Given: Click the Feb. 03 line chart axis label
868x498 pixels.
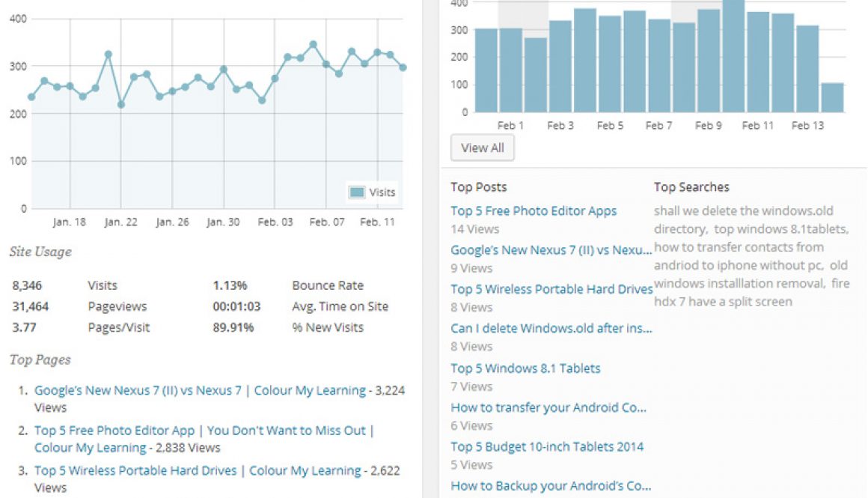Looking at the screenshot, I should point(275,222).
